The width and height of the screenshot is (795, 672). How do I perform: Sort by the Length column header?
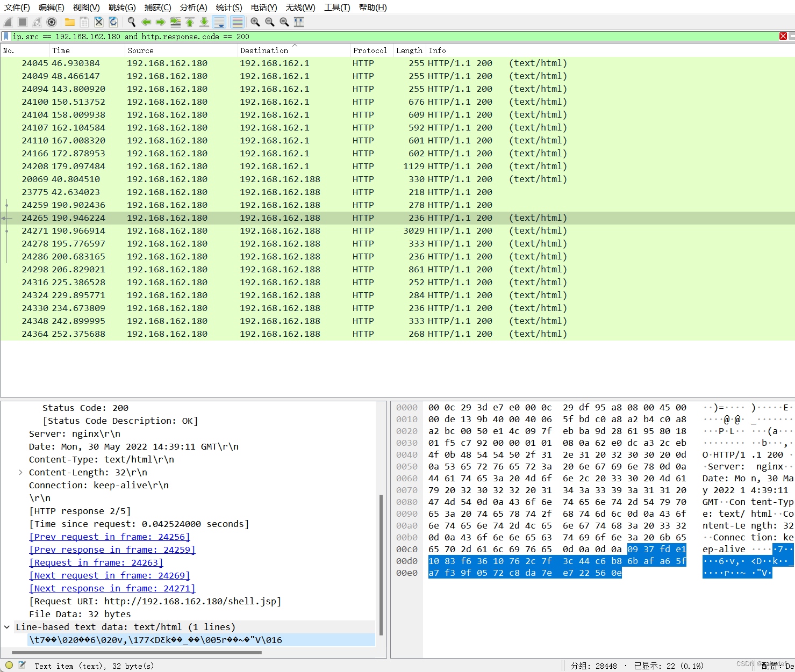coord(410,50)
